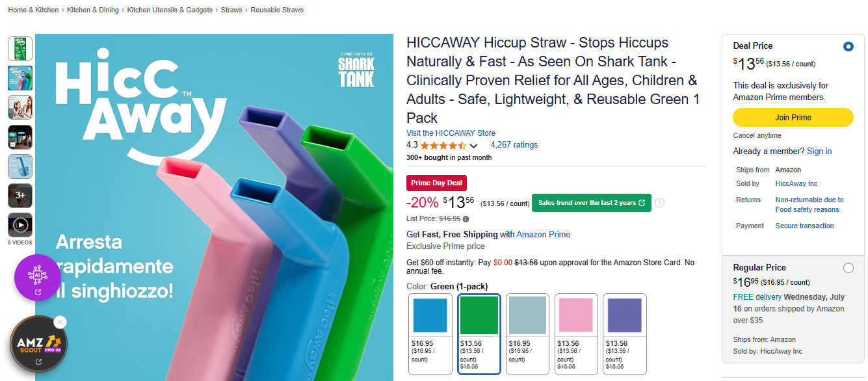Image resolution: width=868 pixels, height=381 pixels.
Task: Click the List Price info icon
Action: [x=466, y=219]
